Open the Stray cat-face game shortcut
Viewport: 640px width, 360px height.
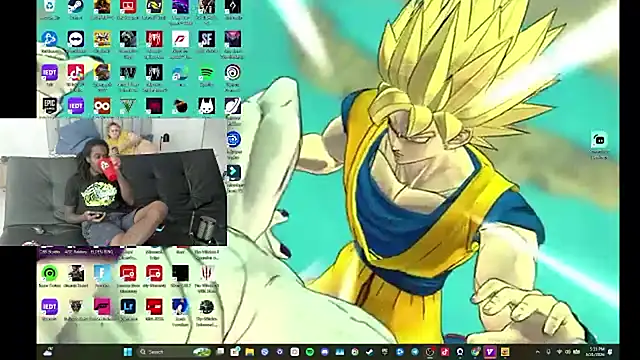tap(207, 106)
